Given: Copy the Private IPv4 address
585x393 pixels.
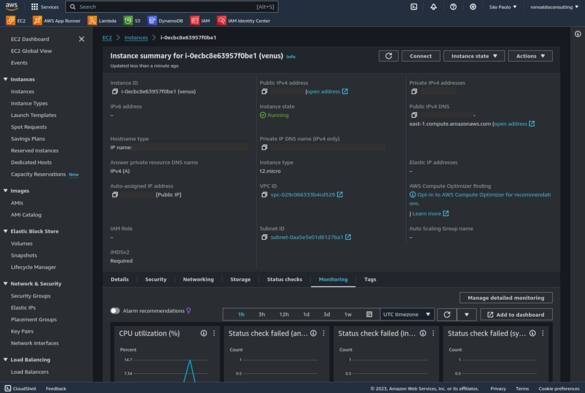Looking at the screenshot, I should [414, 91].
